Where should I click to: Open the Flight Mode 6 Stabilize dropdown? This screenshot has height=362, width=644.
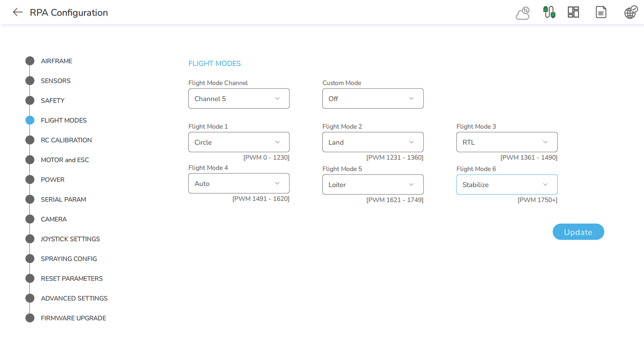click(x=507, y=185)
